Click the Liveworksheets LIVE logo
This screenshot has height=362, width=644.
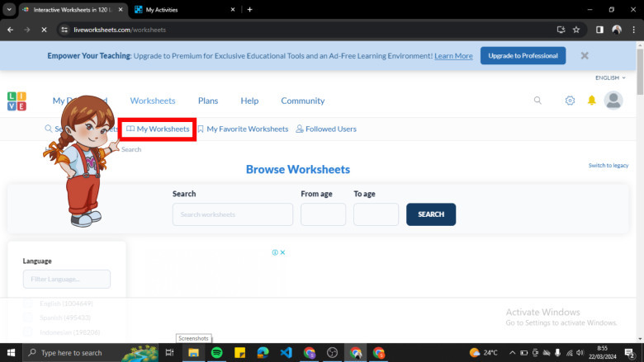[17, 101]
